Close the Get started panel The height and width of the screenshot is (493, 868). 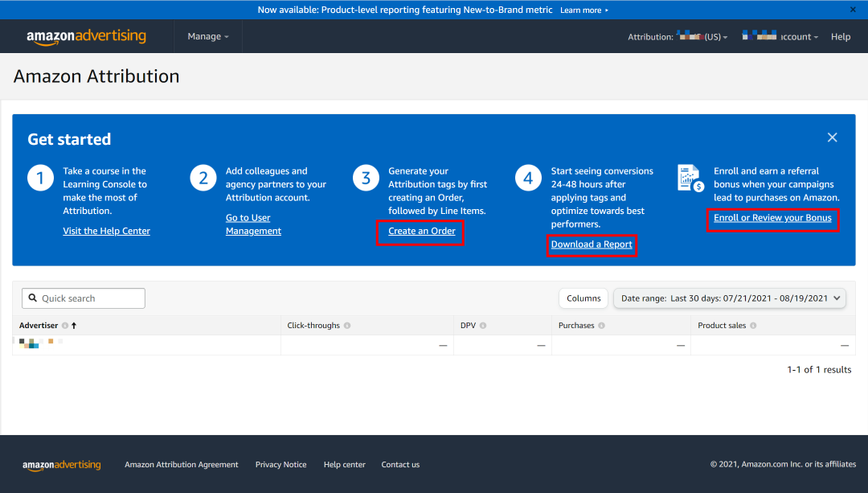click(832, 138)
